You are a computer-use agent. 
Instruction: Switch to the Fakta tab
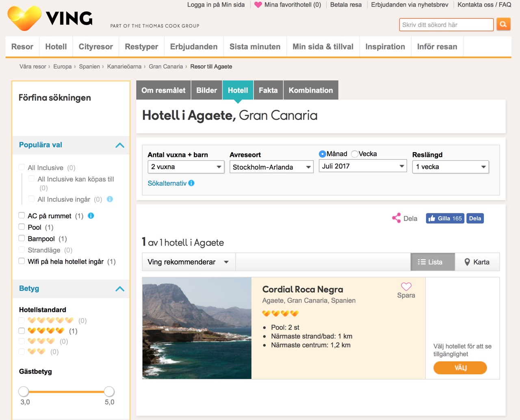click(x=268, y=90)
